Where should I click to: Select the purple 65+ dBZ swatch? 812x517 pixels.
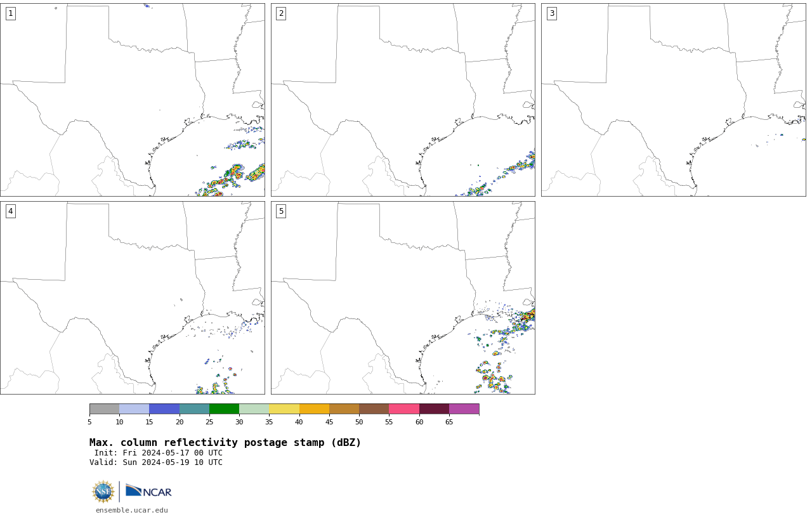pos(464,409)
